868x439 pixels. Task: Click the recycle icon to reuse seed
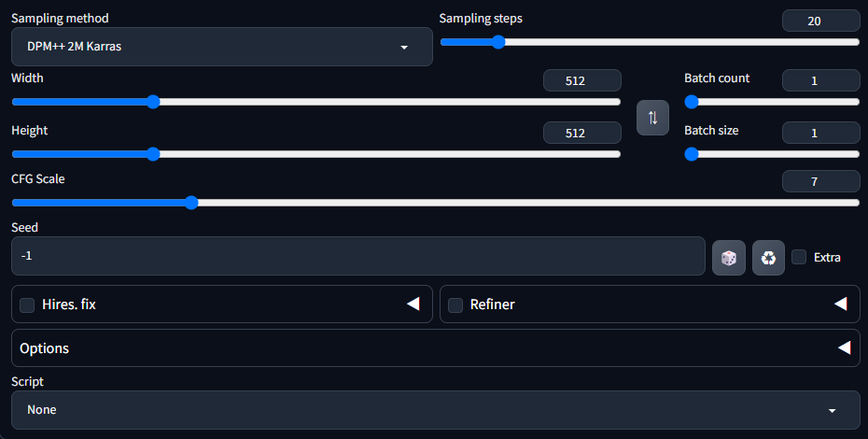click(x=768, y=257)
